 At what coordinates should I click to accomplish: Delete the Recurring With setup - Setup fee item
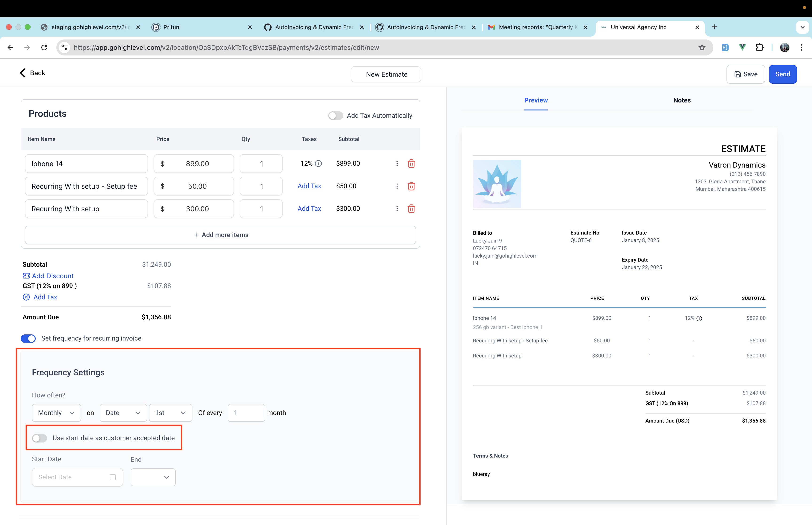(411, 186)
